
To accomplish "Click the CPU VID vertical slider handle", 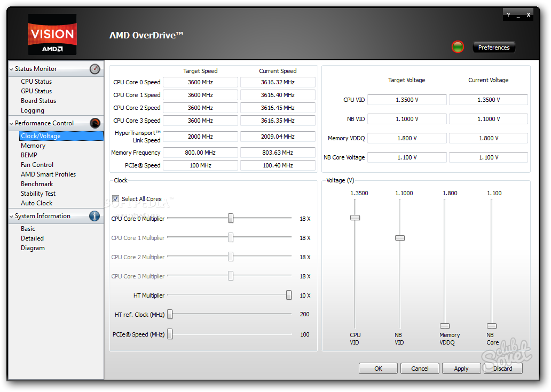I will pos(355,218).
